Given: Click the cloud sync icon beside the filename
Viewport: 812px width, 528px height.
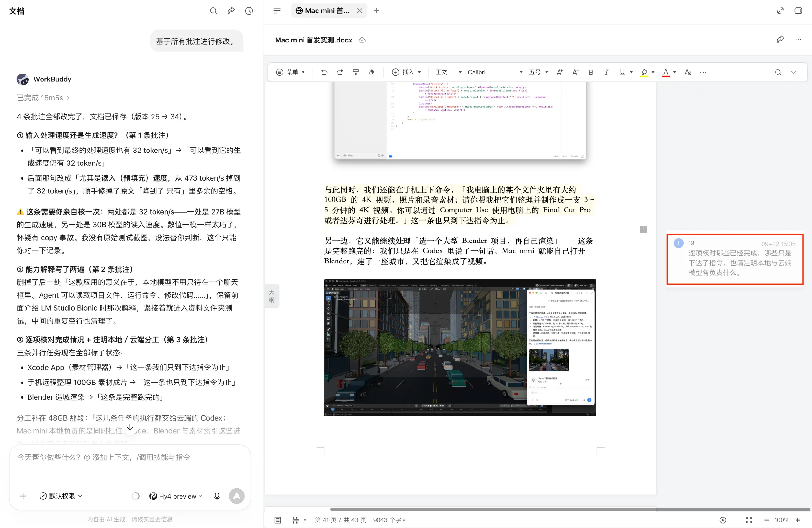Looking at the screenshot, I should (362, 40).
